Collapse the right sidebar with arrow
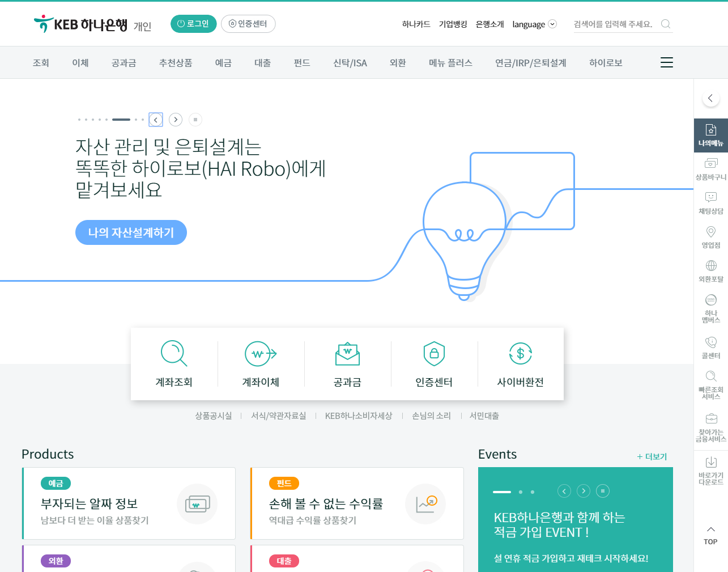This screenshot has width=728, height=572. click(710, 98)
